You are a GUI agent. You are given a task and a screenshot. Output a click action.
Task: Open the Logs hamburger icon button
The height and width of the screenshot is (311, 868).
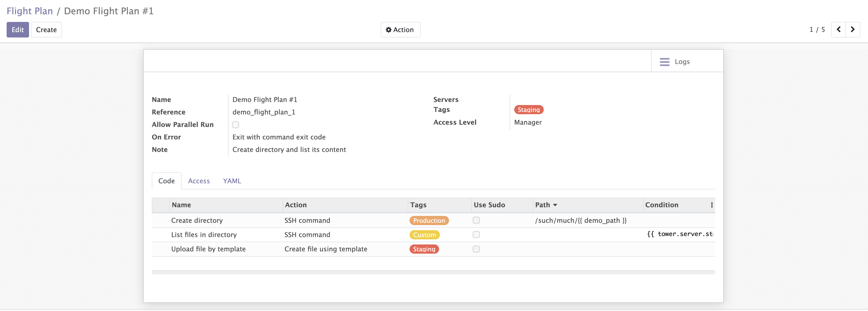[x=664, y=62]
